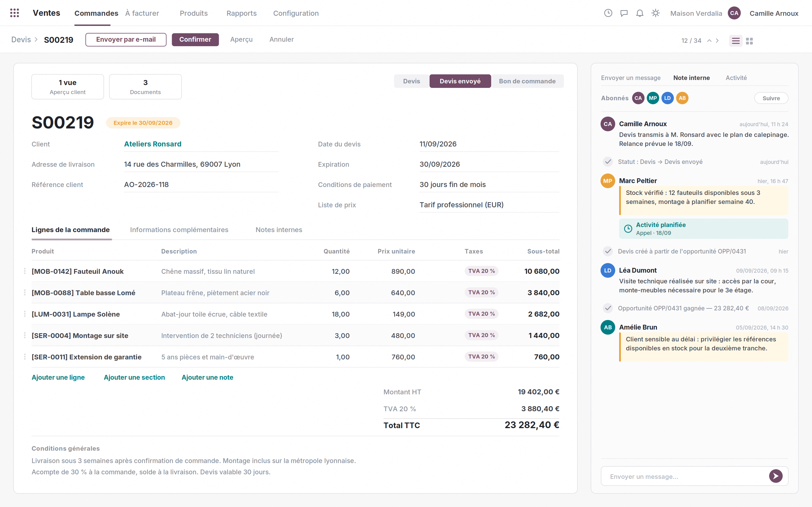Open the Informations complémentaires tab
Image resolution: width=812 pixels, height=507 pixels.
[x=179, y=230]
